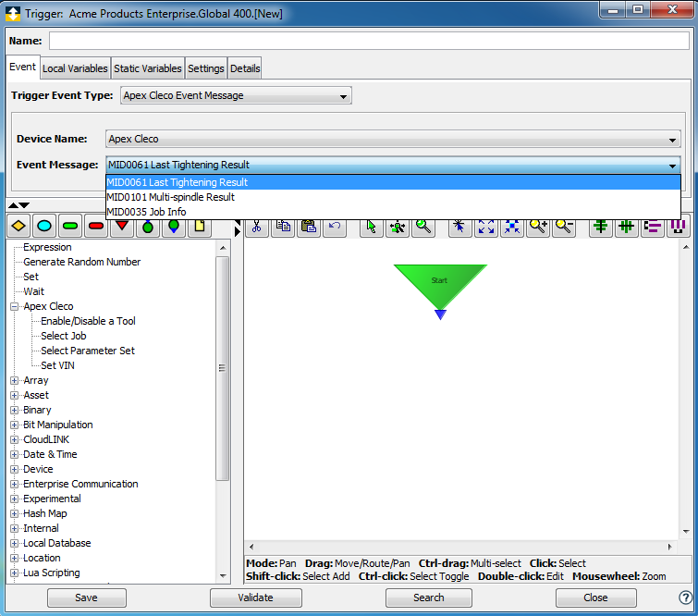Screen dimensions: 698x616
Task: Click the zoom in magnifier icon
Action: coord(538,227)
